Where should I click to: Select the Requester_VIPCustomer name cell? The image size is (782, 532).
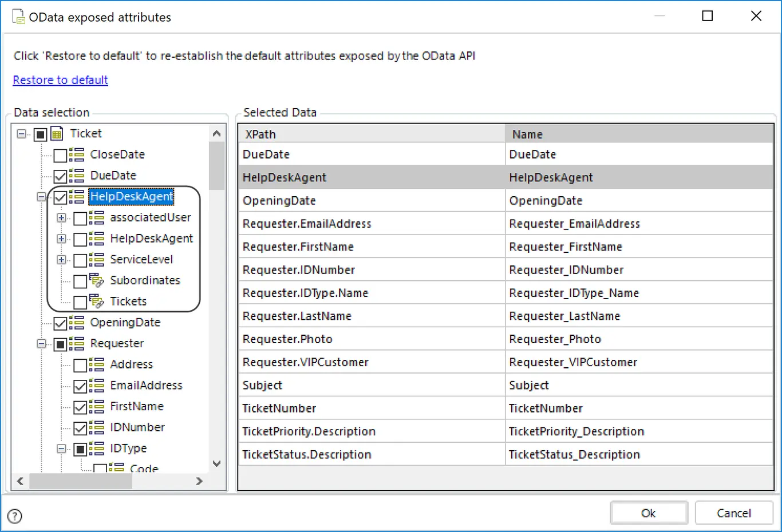(639, 362)
